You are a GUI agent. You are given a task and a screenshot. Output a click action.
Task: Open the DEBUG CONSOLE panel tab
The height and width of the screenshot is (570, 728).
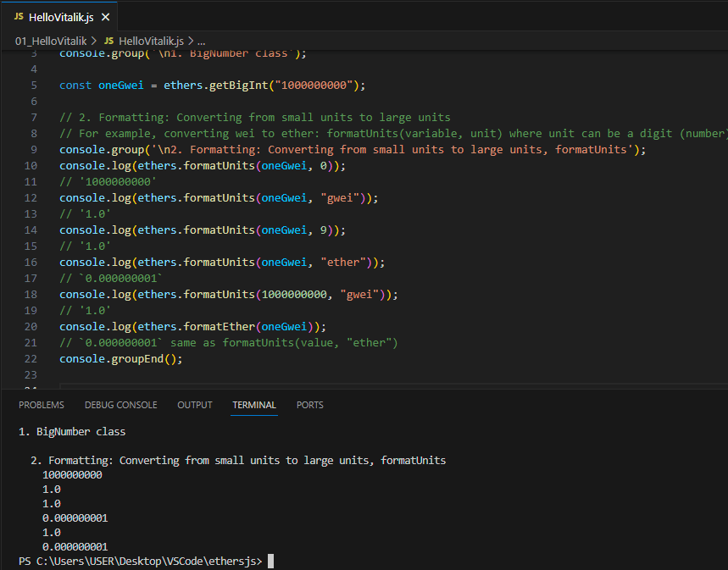coord(120,405)
